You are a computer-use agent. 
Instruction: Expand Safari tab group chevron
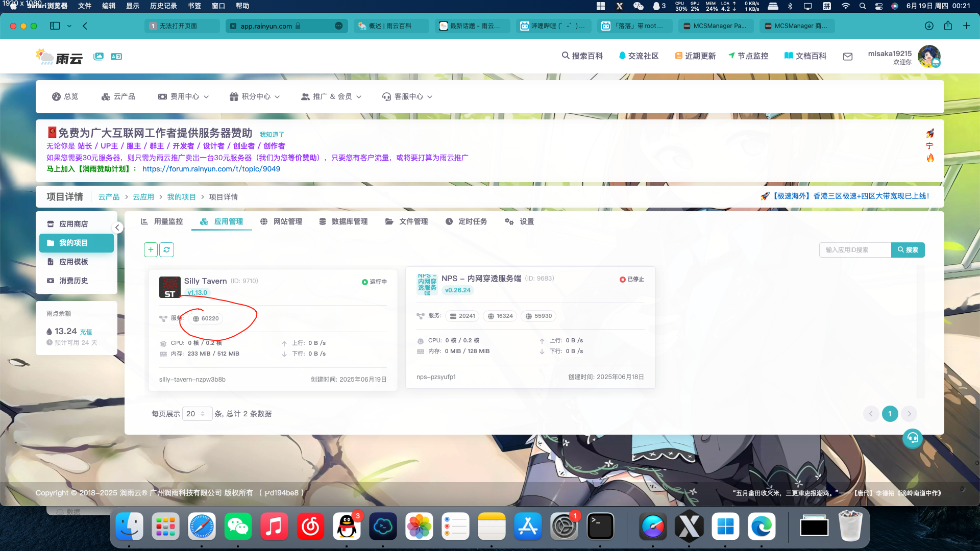69,26
